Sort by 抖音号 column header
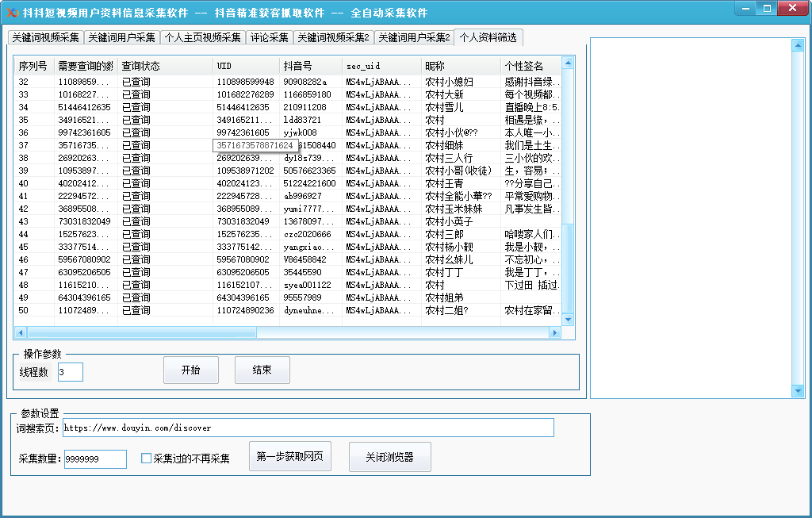Image resolution: width=812 pixels, height=518 pixels. pyautogui.click(x=311, y=66)
